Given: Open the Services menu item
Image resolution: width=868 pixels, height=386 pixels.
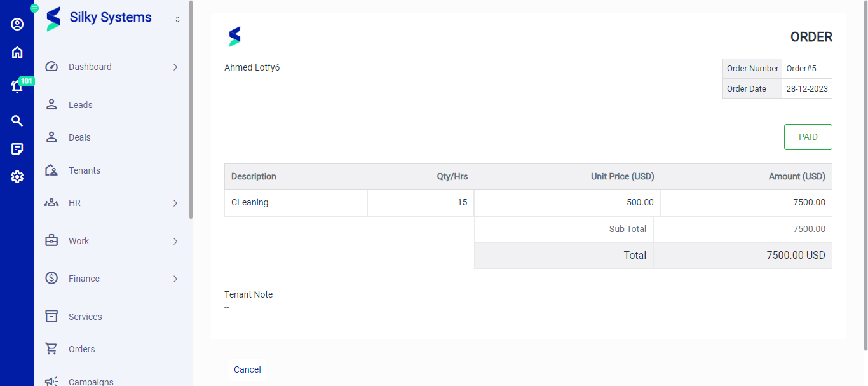Looking at the screenshot, I should click(112, 317).
